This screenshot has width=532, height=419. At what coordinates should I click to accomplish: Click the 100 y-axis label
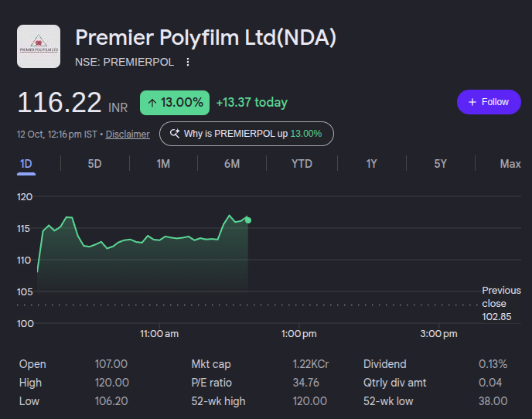[25, 324]
